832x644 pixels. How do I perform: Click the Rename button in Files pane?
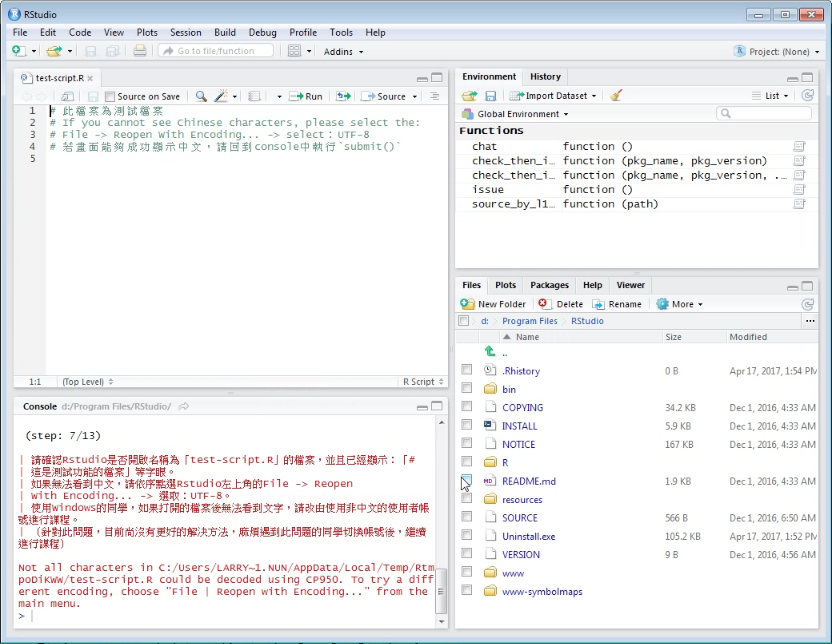tap(617, 304)
